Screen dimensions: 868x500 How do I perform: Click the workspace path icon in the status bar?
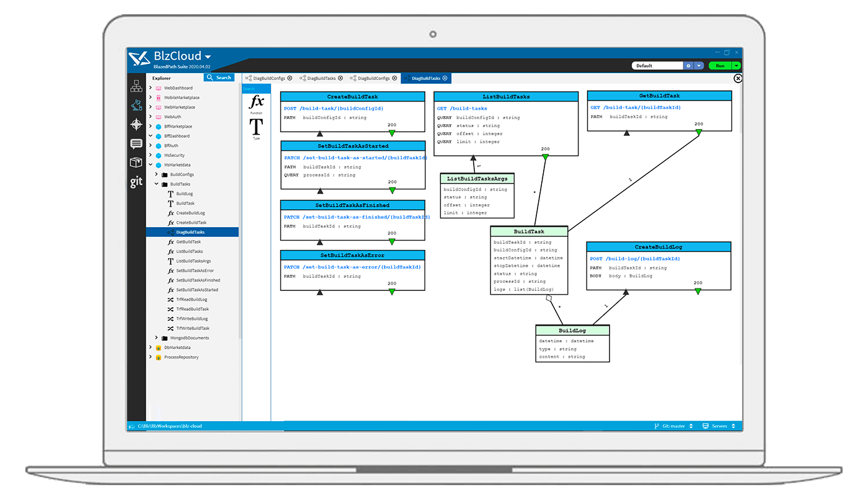131,426
